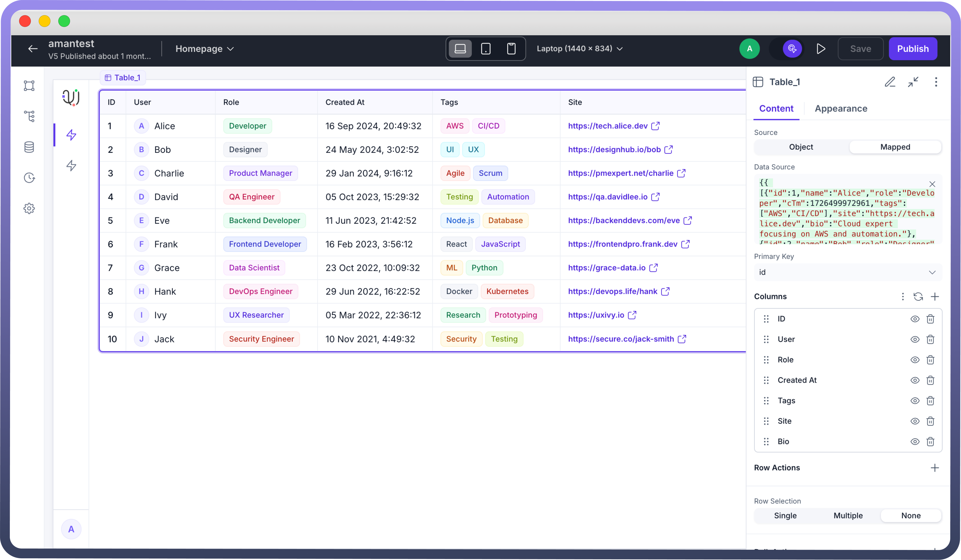Screen dimensions: 961x560
Task: Select the Object source tab
Action: 801,147
